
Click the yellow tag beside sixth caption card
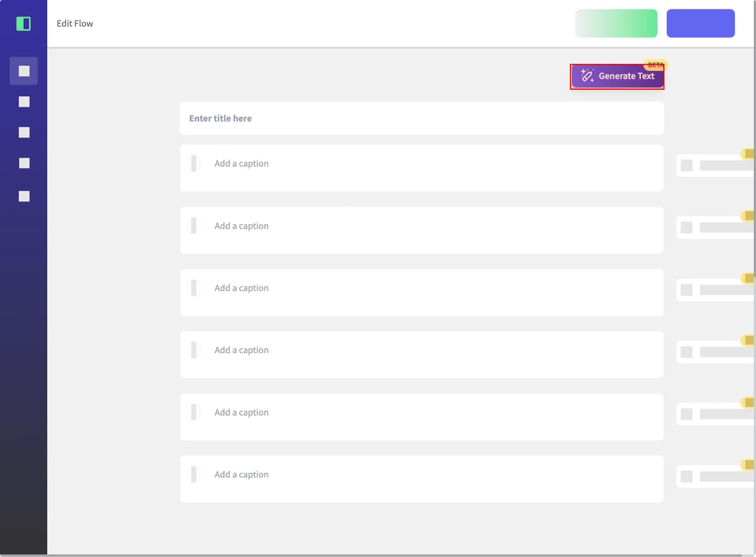tap(747, 465)
